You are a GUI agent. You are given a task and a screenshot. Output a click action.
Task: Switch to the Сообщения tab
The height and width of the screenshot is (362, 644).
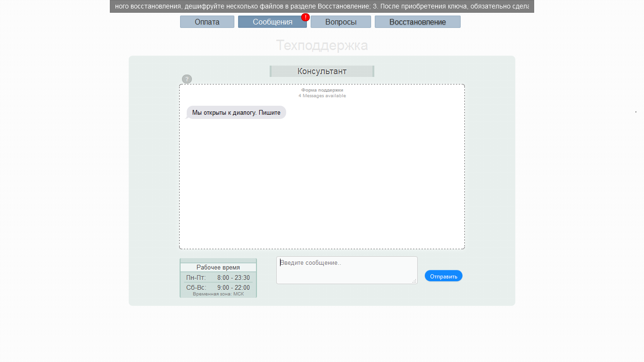pyautogui.click(x=272, y=22)
